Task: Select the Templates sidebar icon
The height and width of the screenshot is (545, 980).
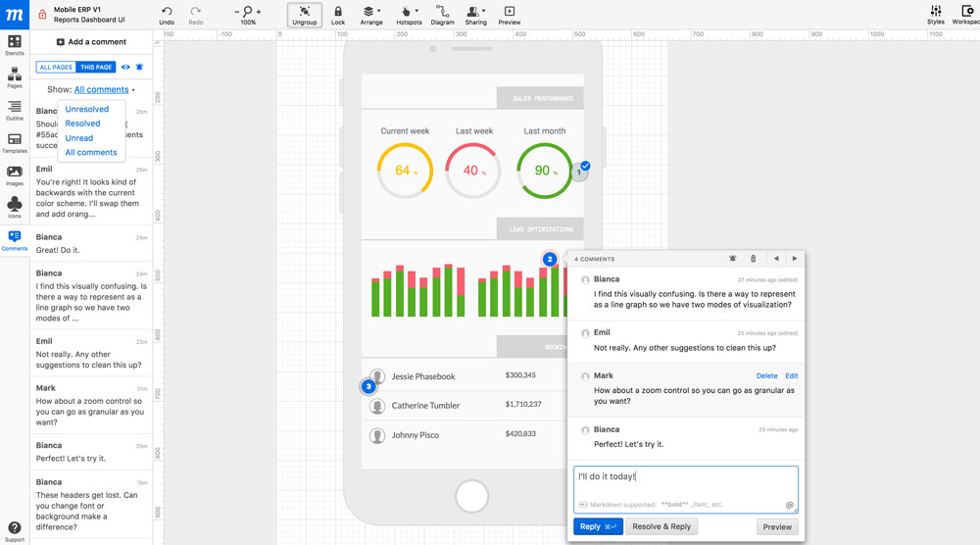Action: (15, 143)
